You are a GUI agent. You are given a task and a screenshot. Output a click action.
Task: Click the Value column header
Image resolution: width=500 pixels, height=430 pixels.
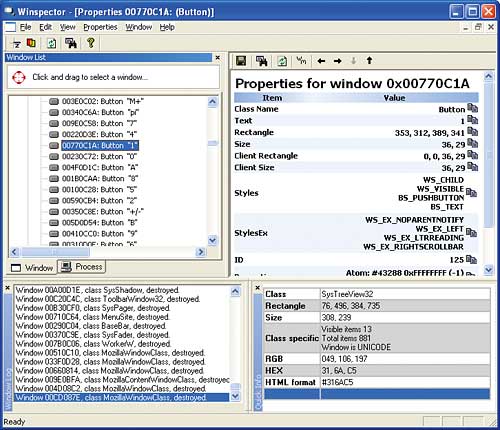pyautogui.click(x=394, y=98)
